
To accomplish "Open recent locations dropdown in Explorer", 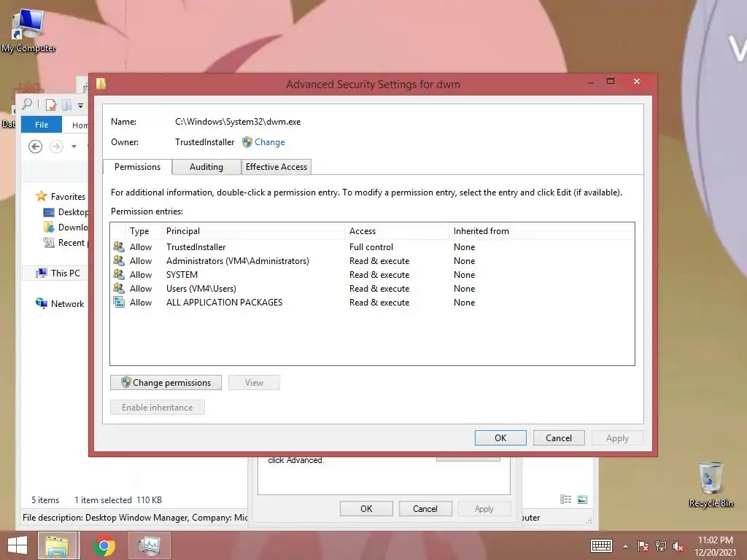I will click(74, 147).
